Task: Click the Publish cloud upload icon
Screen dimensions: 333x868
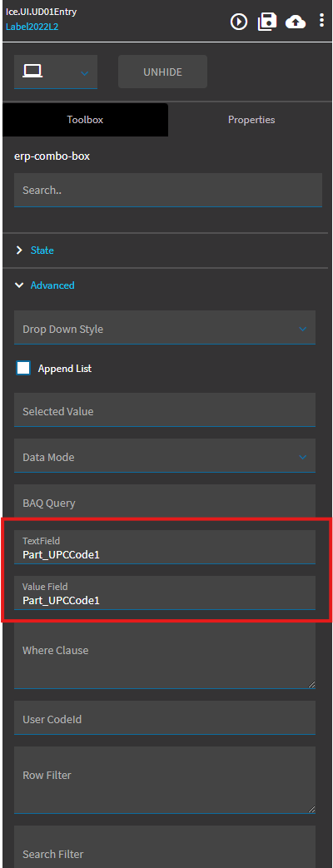Action: pyautogui.click(x=296, y=22)
